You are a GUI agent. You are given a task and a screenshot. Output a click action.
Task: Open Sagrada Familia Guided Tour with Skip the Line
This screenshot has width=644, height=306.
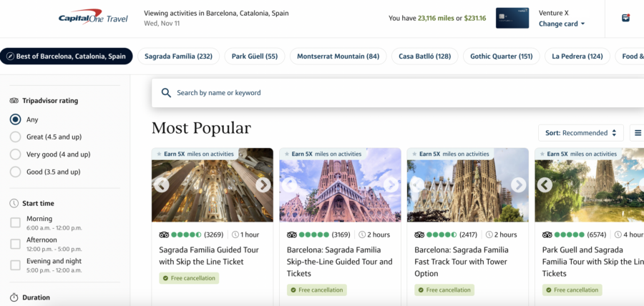click(209, 255)
